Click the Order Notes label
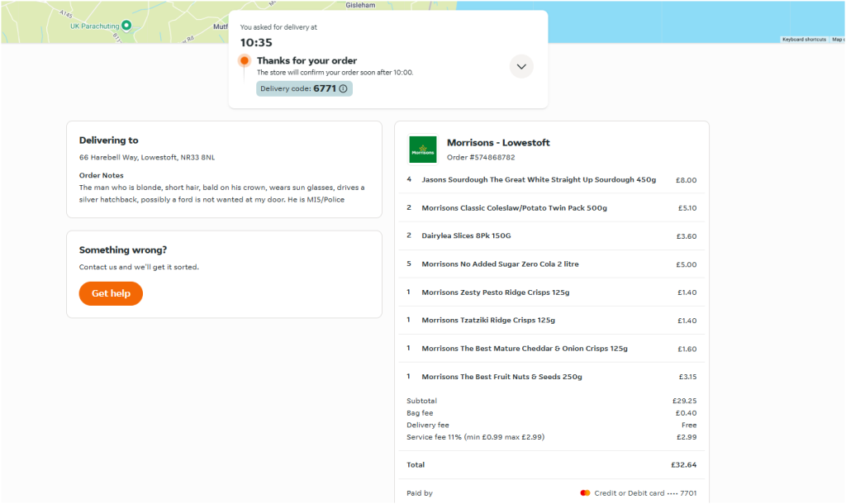Screen dimensions: 846x504 coord(102,175)
